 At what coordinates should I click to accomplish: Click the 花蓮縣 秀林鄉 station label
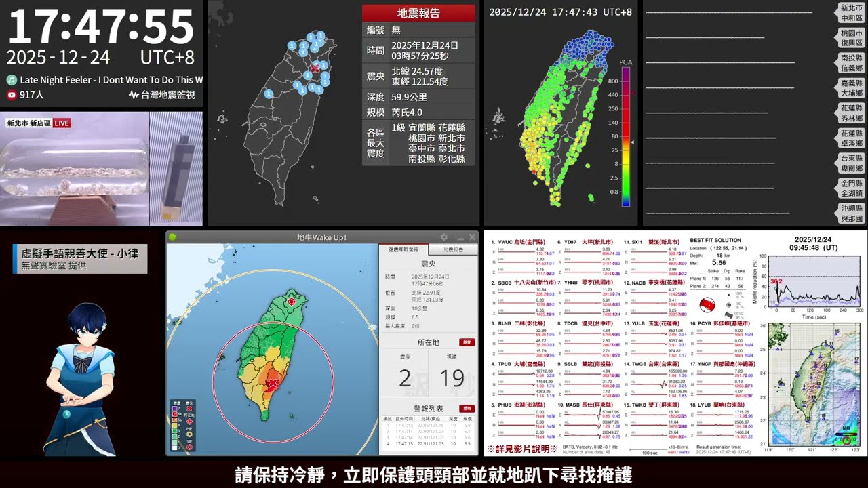851,113
